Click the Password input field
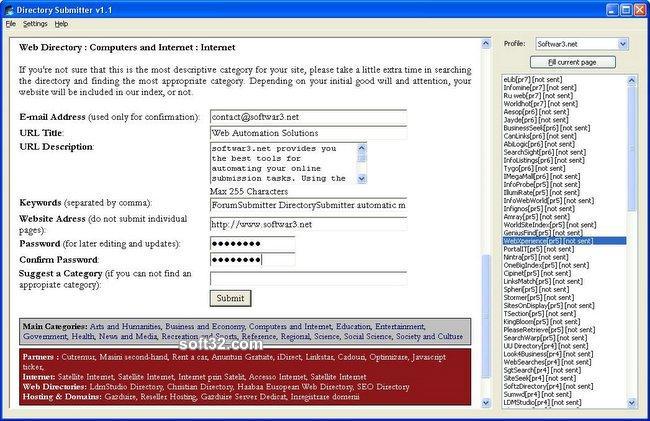The image size is (650, 421). click(x=252, y=244)
